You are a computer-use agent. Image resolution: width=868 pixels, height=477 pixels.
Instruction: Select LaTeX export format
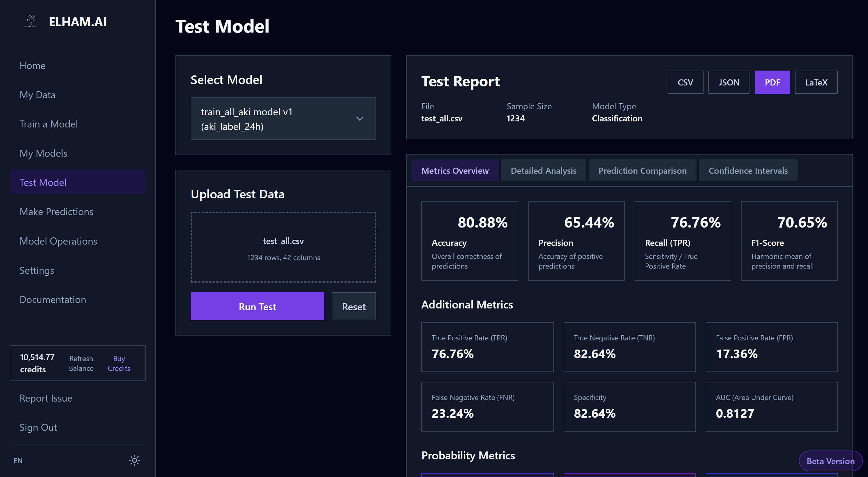point(816,82)
